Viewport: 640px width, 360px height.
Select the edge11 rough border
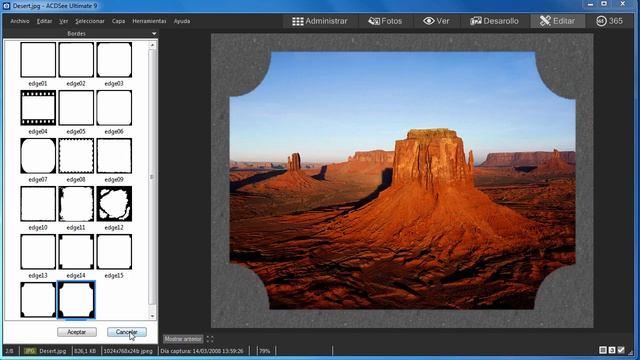(x=76, y=204)
